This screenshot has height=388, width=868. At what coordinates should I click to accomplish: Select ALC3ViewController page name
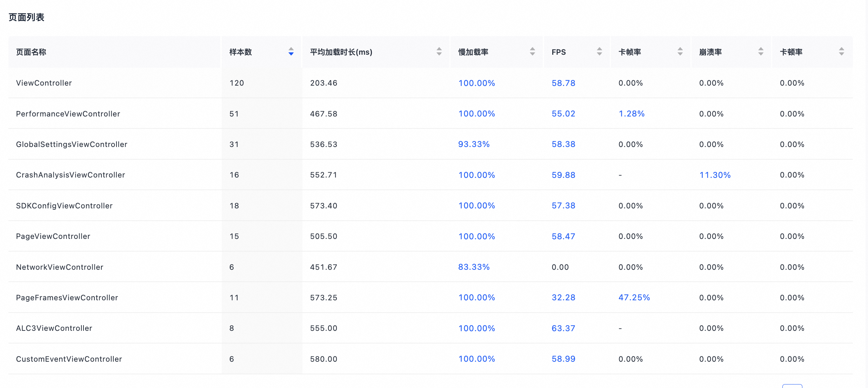click(54, 328)
